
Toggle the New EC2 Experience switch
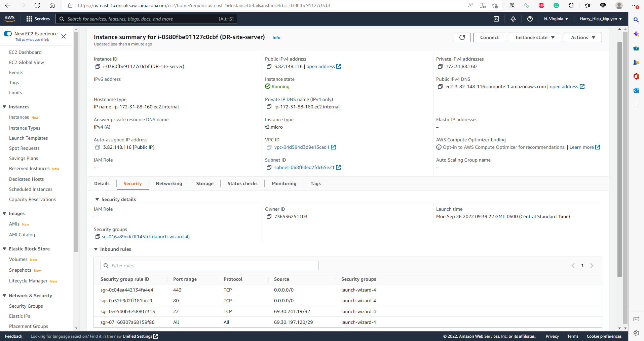(x=8, y=34)
